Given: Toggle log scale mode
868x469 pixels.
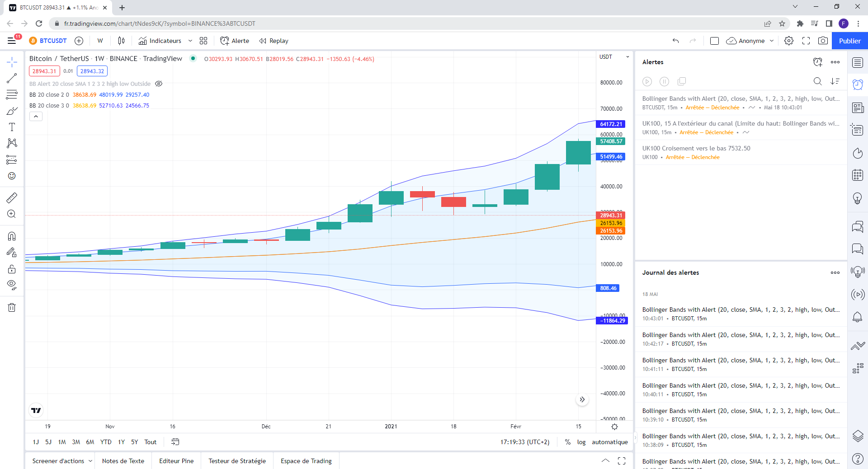Looking at the screenshot, I should [581, 442].
